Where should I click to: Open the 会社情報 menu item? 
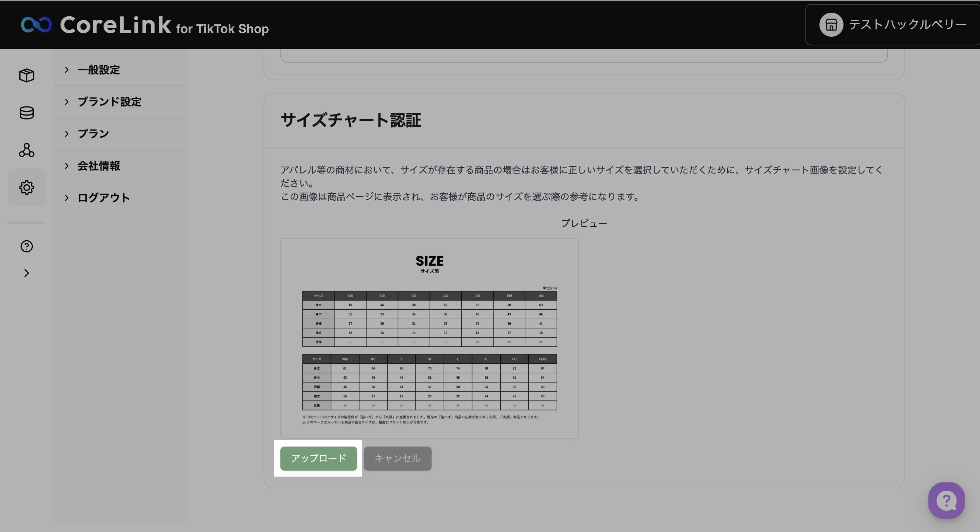point(99,166)
